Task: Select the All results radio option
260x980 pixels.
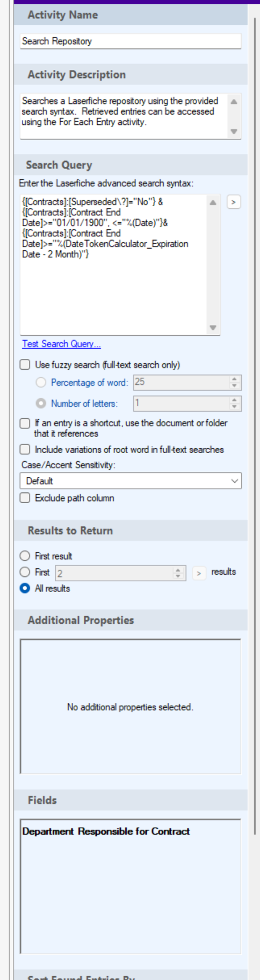Action: [25, 588]
